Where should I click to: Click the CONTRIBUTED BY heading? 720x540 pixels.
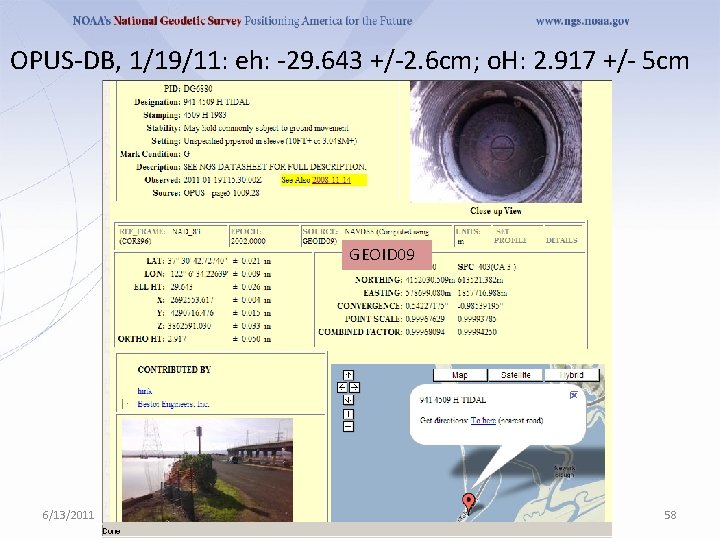174,370
